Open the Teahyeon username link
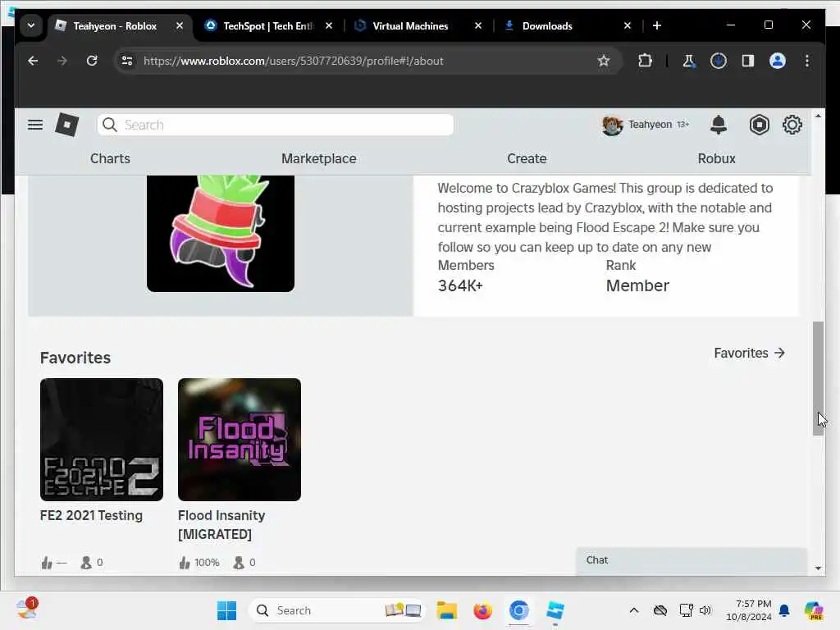 click(x=650, y=125)
